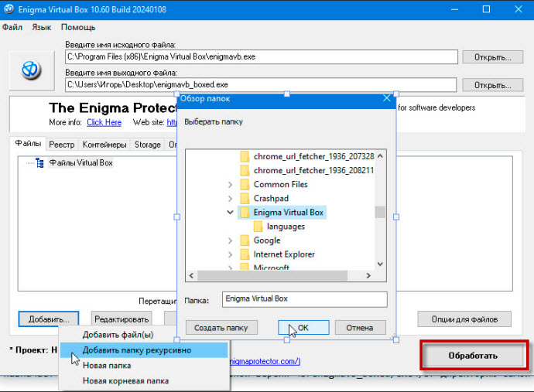Screen dimensions: 534x392
Task: Select the Файлы Virtual Box tree icon
Action: (x=39, y=163)
